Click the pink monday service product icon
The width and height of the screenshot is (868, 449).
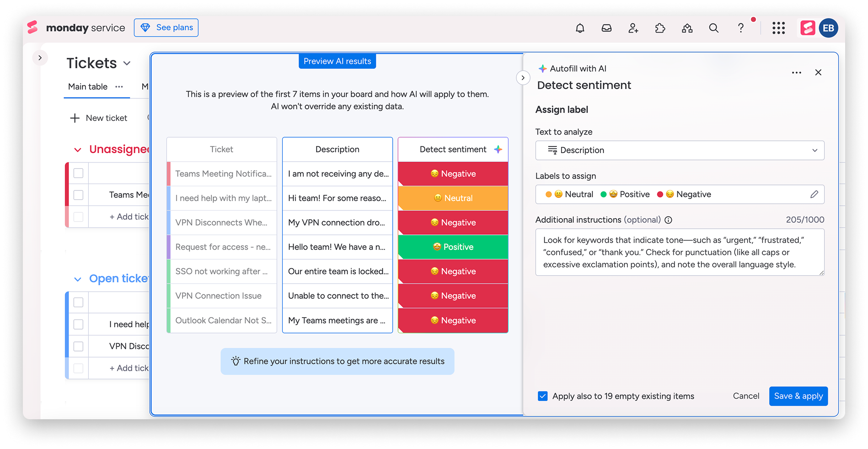pyautogui.click(x=808, y=28)
